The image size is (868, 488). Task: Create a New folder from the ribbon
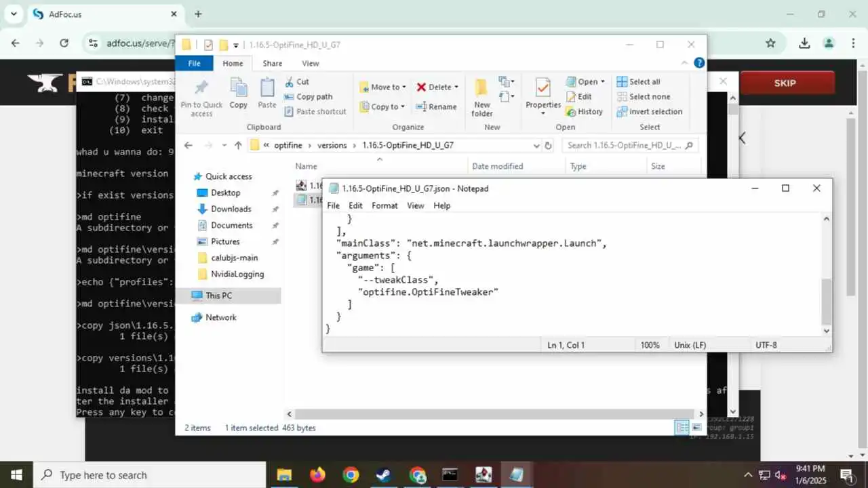tap(482, 97)
